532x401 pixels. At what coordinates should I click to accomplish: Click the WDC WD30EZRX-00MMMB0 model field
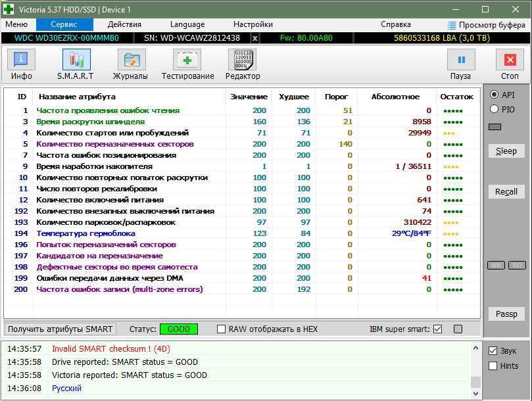66,38
